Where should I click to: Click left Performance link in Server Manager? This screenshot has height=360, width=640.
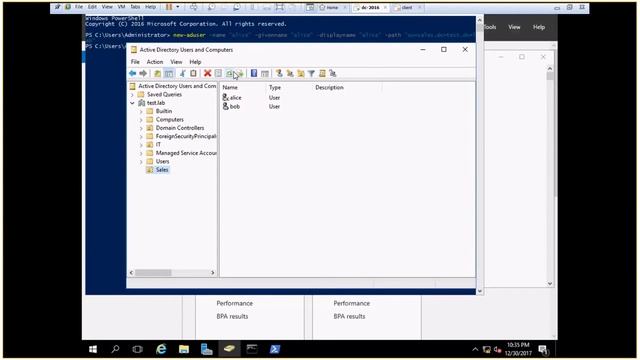coord(234,304)
